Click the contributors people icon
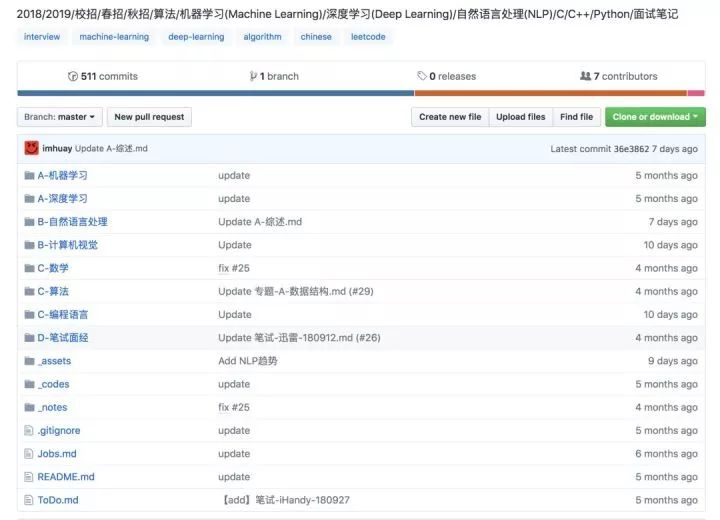The image size is (720, 520). coord(585,76)
